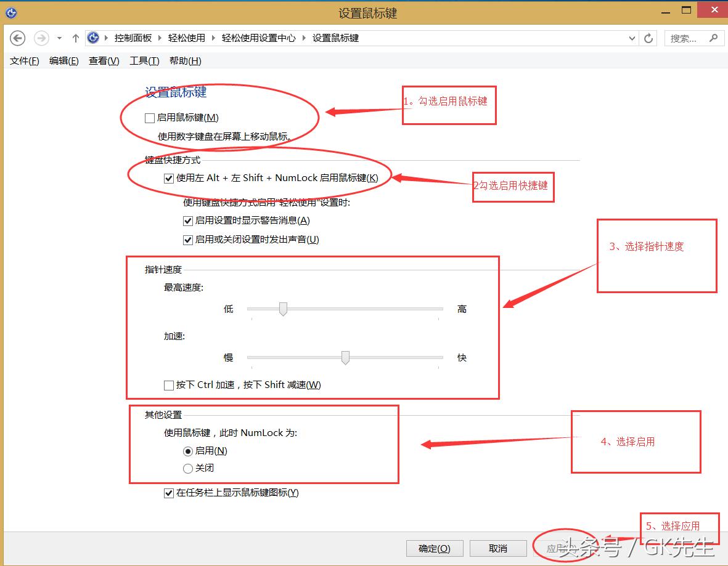Uncheck 使用左 Alt + 左 Shift + NumLock 启用鼠标键

tap(169, 178)
